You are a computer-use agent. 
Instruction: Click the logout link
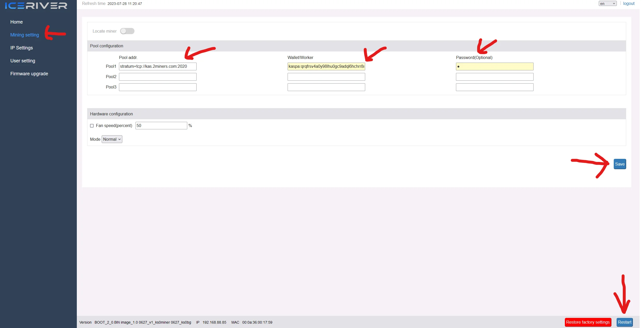628,4
